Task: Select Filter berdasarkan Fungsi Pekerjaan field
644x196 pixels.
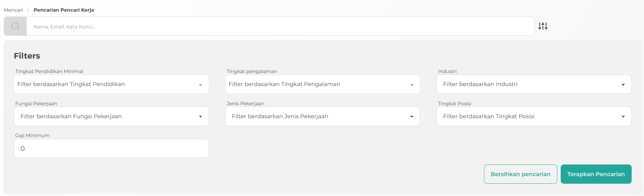Action: (x=111, y=117)
